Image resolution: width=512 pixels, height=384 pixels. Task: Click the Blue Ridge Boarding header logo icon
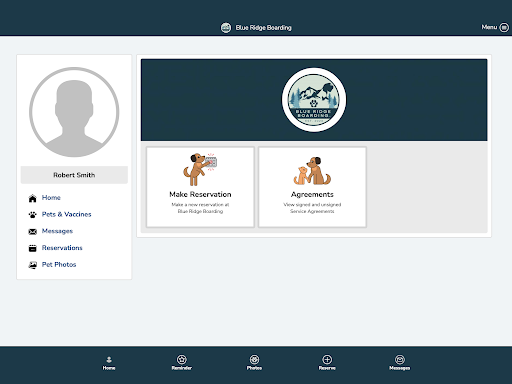pos(226,27)
